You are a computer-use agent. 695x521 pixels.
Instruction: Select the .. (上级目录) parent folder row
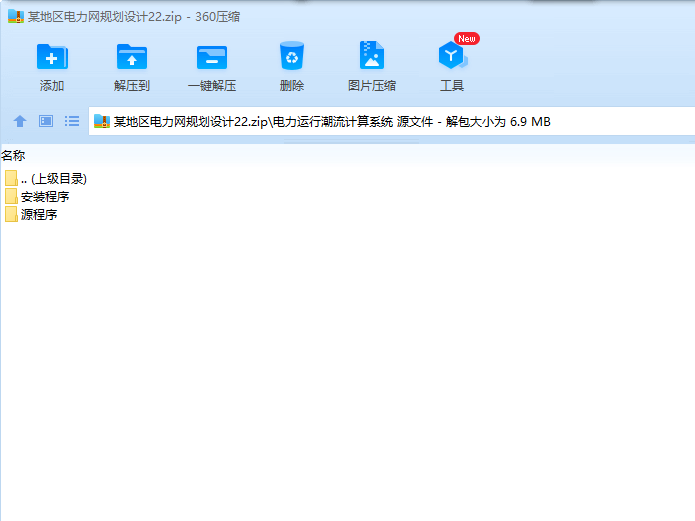(46, 179)
